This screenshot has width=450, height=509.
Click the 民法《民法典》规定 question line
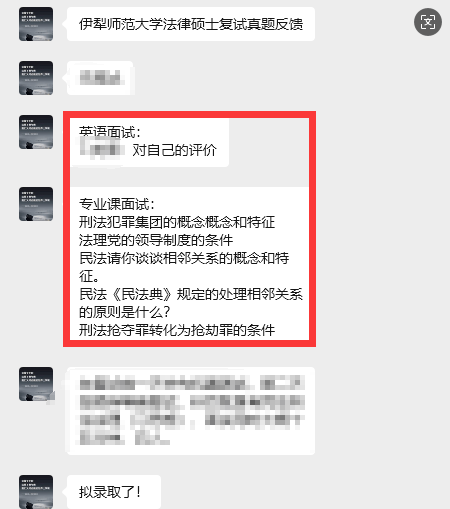pyautogui.click(x=191, y=294)
